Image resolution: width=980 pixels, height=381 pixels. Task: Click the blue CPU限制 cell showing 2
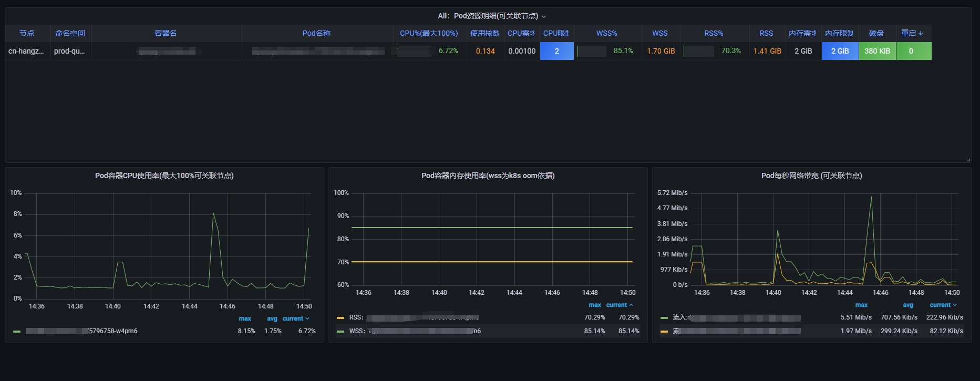(x=556, y=51)
